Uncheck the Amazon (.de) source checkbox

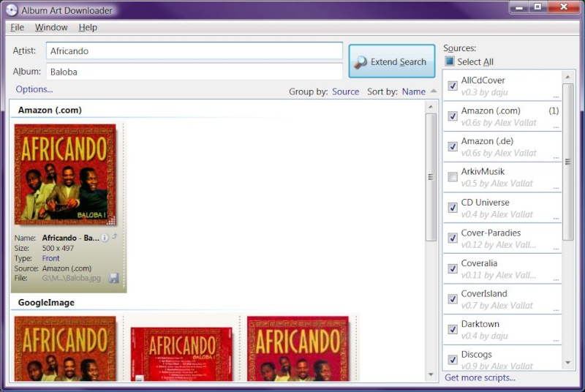coord(453,146)
